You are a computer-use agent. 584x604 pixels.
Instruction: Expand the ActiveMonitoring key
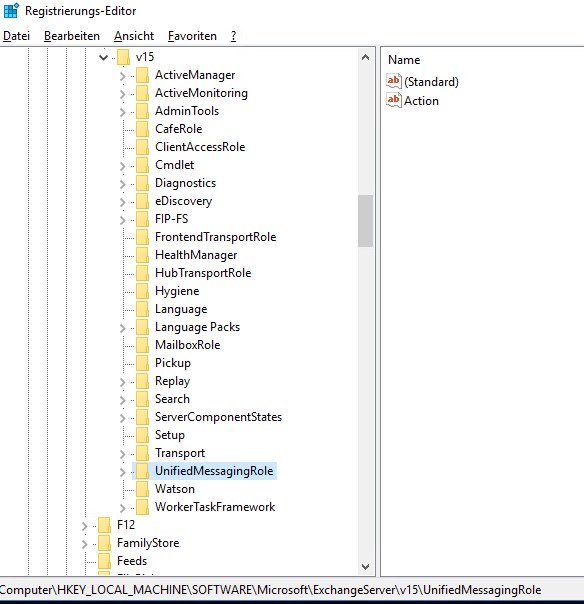123,94
